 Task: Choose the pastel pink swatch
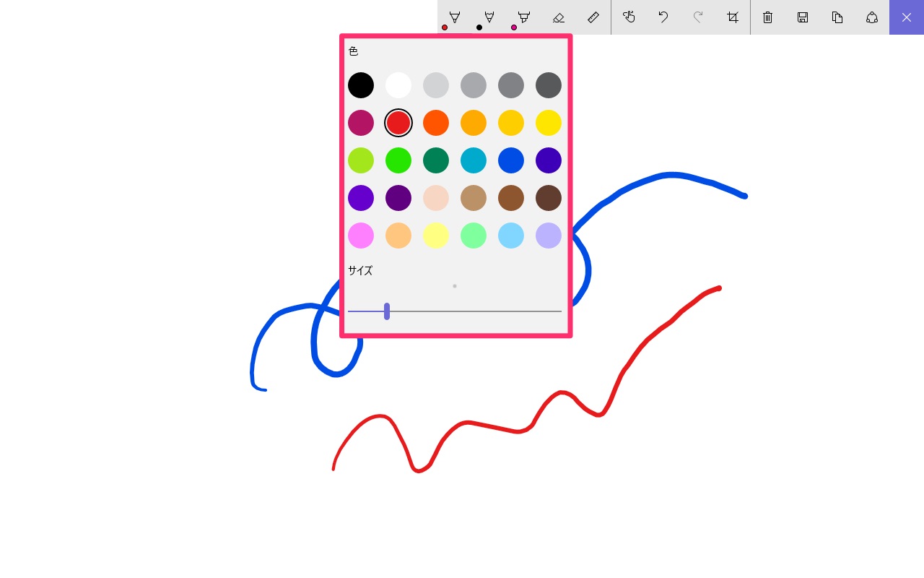point(361,236)
